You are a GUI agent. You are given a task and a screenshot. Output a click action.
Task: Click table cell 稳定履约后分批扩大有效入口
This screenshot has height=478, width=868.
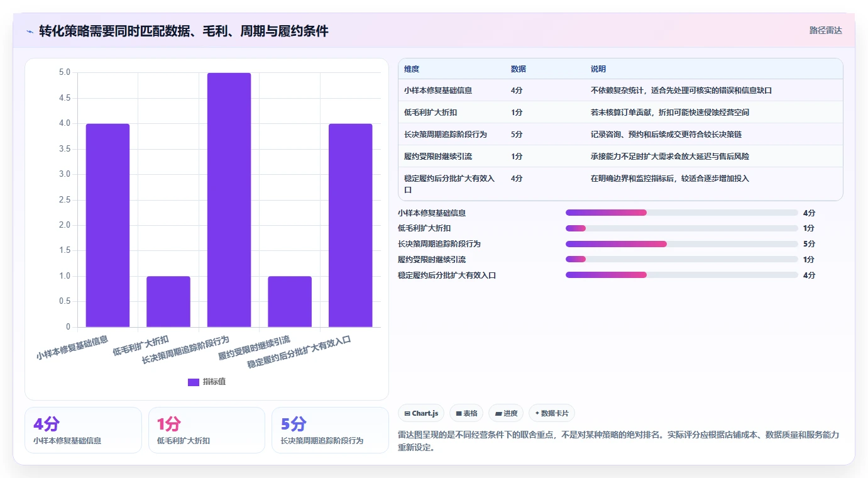(449, 184)
